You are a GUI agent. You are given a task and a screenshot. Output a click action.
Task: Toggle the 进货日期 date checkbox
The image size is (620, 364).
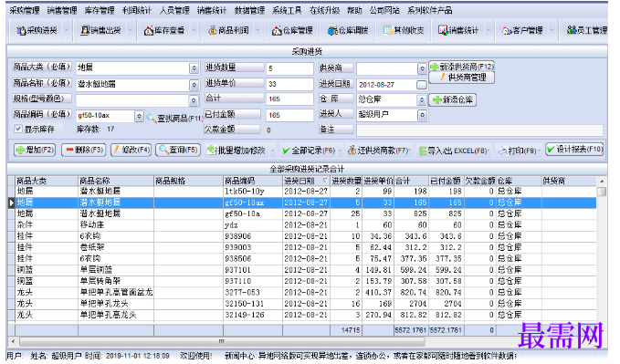point(422,85)
